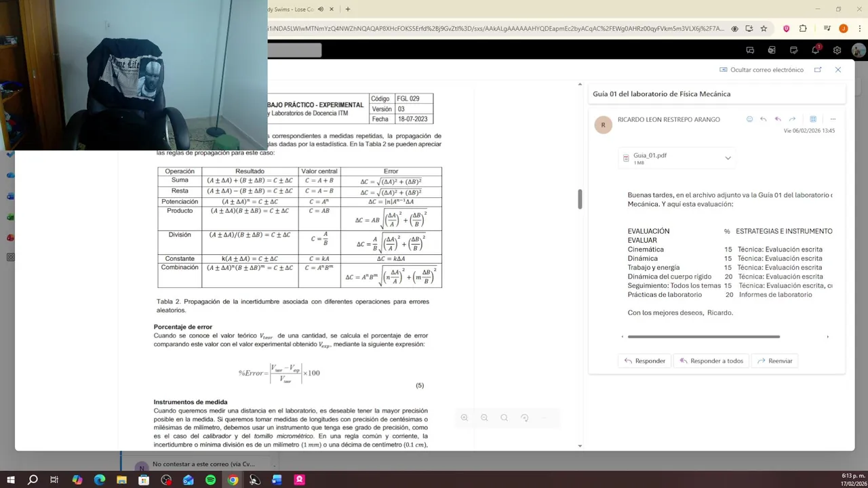Pop out the preview into a new window
Screen dimensions: 868x488
click(818, 70)
